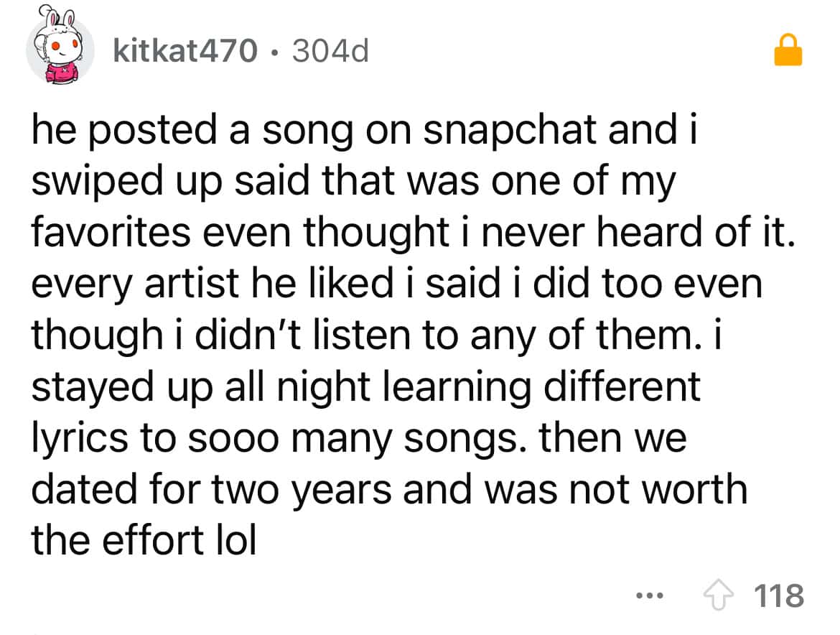The height and width of the screenshot is (635, 840).
Task: Click the 118 upvote count
Action: click(x=779, y=596)
